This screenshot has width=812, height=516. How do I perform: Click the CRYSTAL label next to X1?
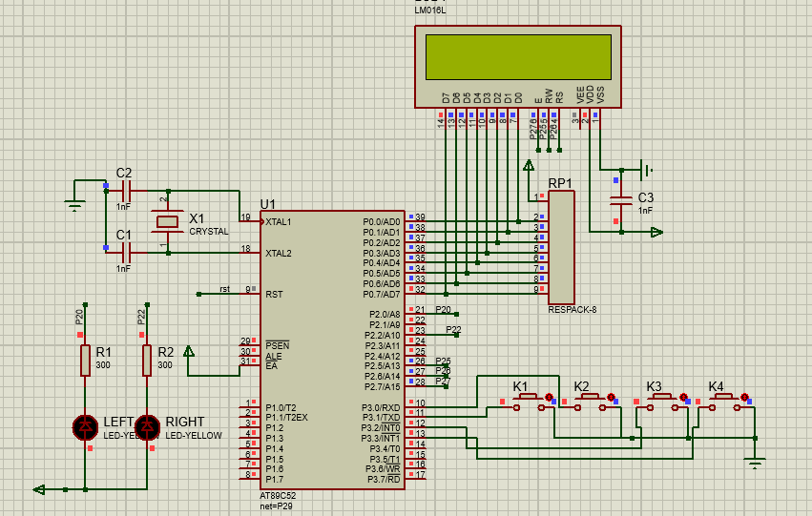[209, 232]
